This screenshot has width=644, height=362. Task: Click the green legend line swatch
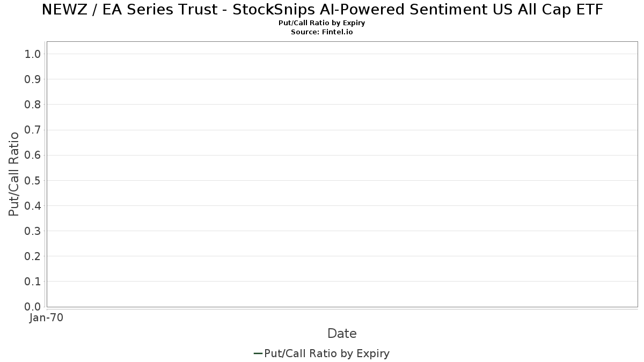[x=258, y=353]
